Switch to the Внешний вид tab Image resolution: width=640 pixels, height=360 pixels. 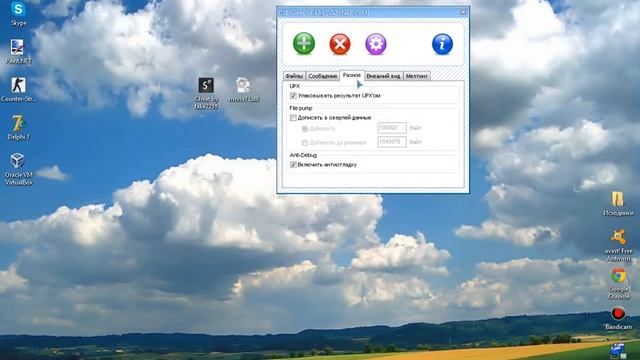[x=383, y=76]
